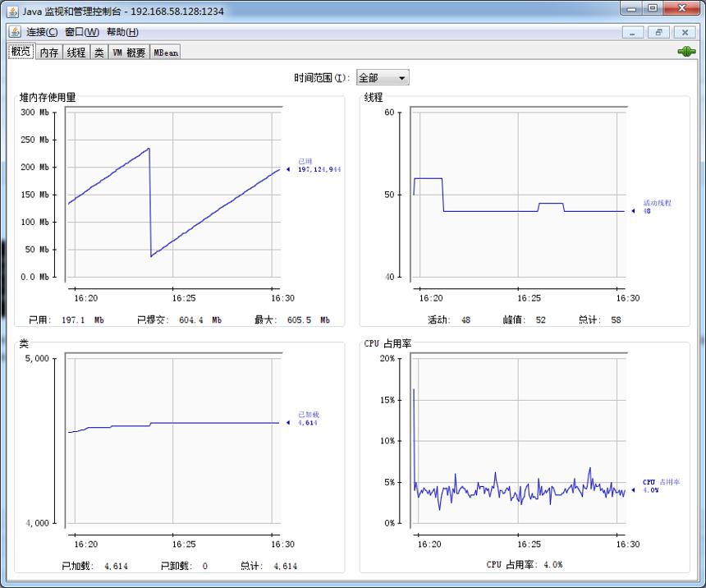Viewport: 706px width, 588px height.
Task: Open the 连接(C) menu
Action: [x=41, y=32]
